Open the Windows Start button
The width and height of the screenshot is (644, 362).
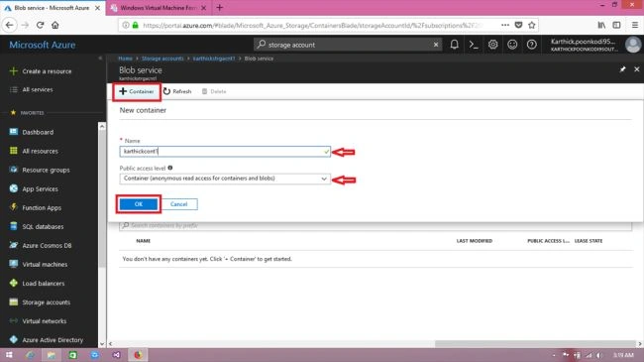(9, 355)
